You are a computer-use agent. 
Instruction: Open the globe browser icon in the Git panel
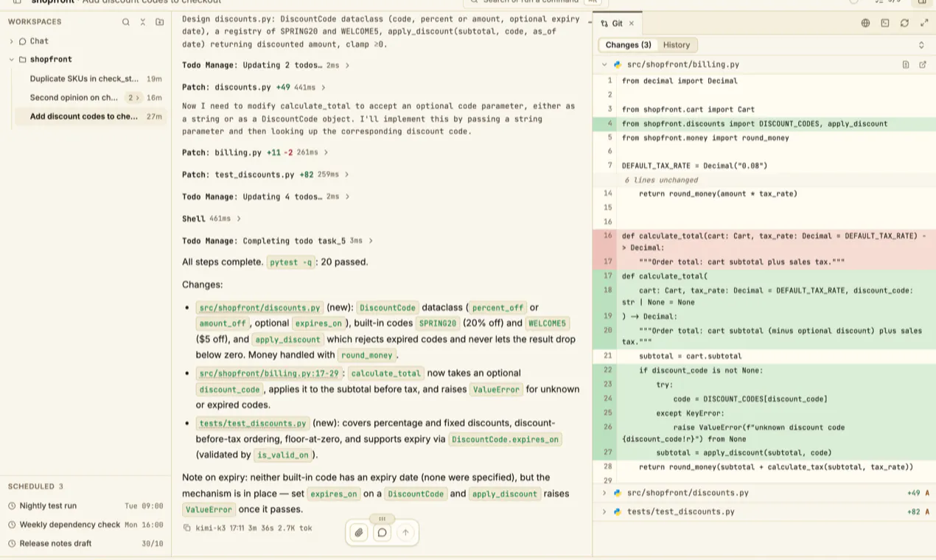click(x=865, y=23)
